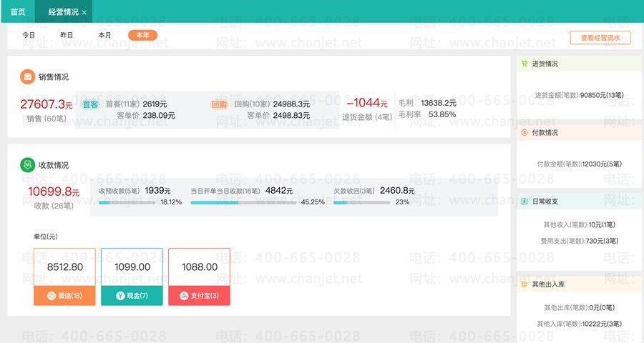Click the yen icon in 现金 card

(x=120, y=295)
